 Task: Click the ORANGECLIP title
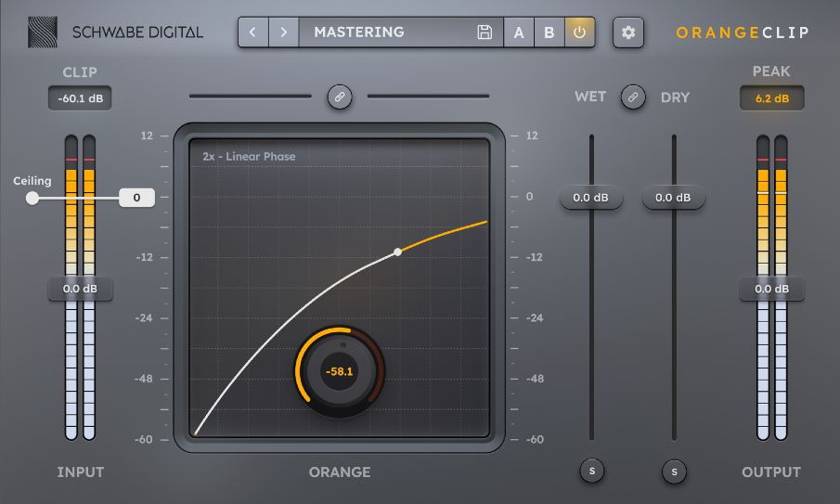[x=743, y=32]
